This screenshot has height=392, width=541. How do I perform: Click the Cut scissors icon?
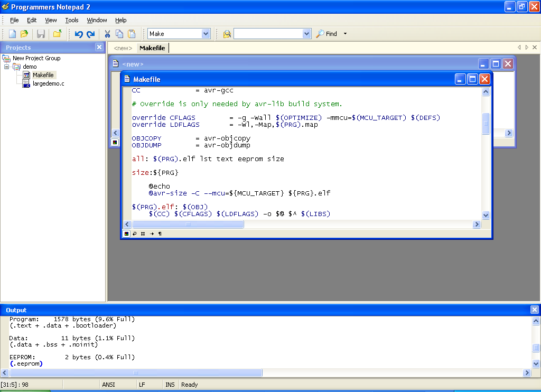click(107, 34)
